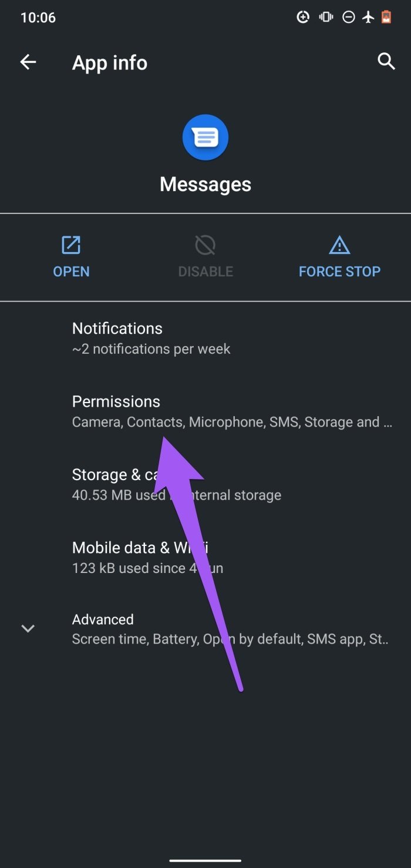Expand the Advanced section
Image resolution: width=411 pixels, height=868 pixels.
pos(28,628)
